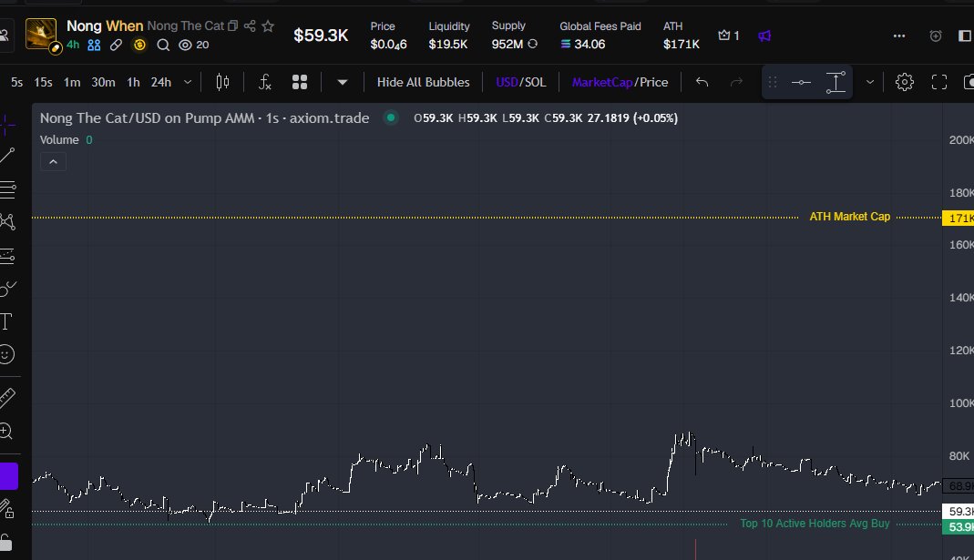
Task: Open chart settings gear
Action: (905, 82)
